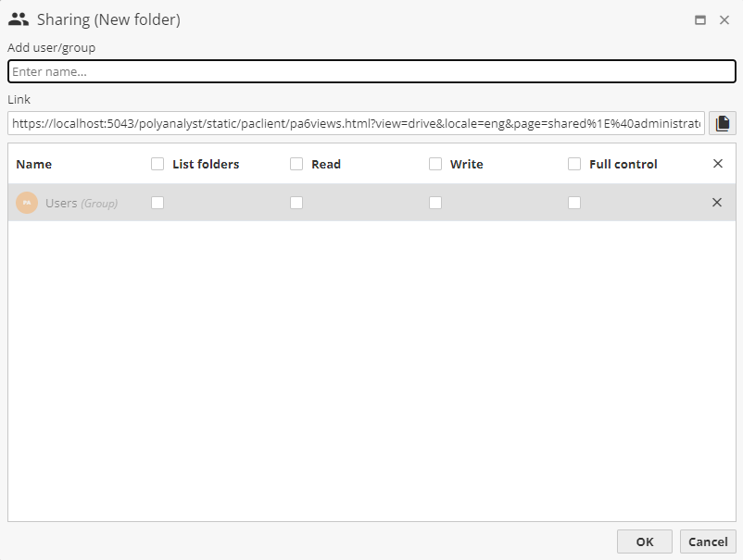Screen dimensions: 743x560
Task: Click the Name column header
Action: click(34, 164)
